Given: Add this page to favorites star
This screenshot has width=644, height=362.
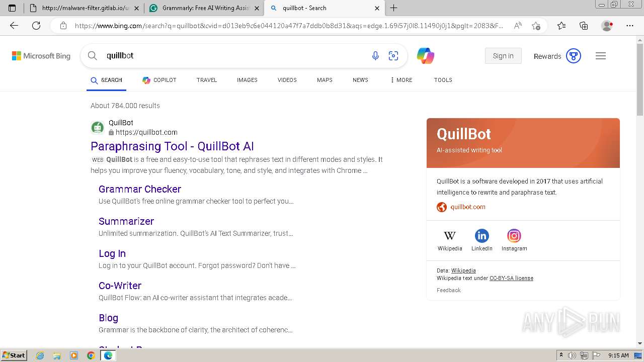Looking at the screenshot, I should click(536, 26).
